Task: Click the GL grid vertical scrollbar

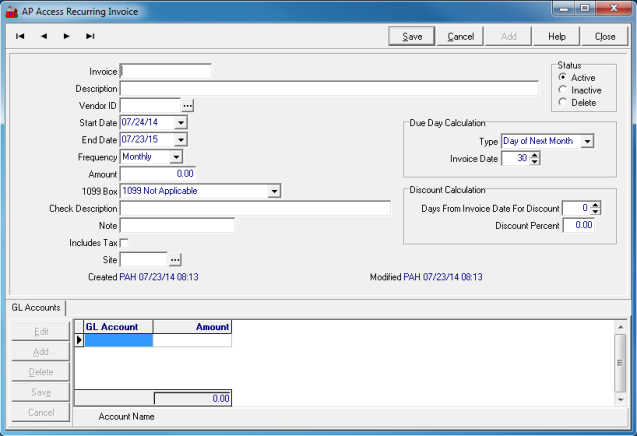Action: [620, 364]
